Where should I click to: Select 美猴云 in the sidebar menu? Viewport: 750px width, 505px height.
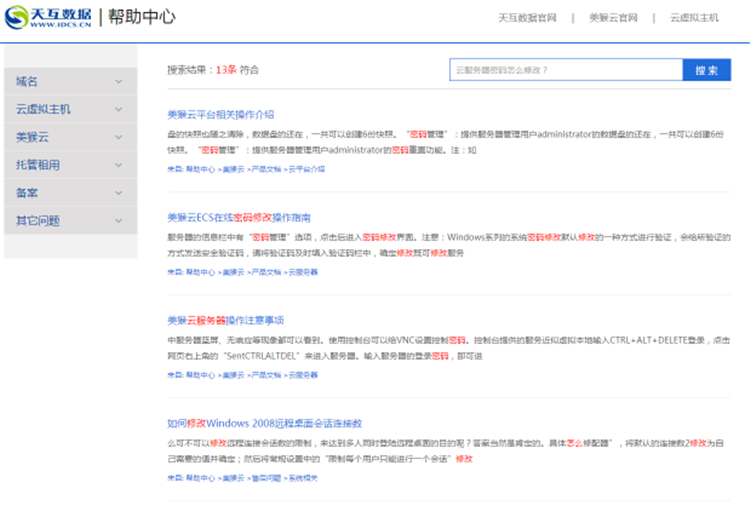point(71,137)
